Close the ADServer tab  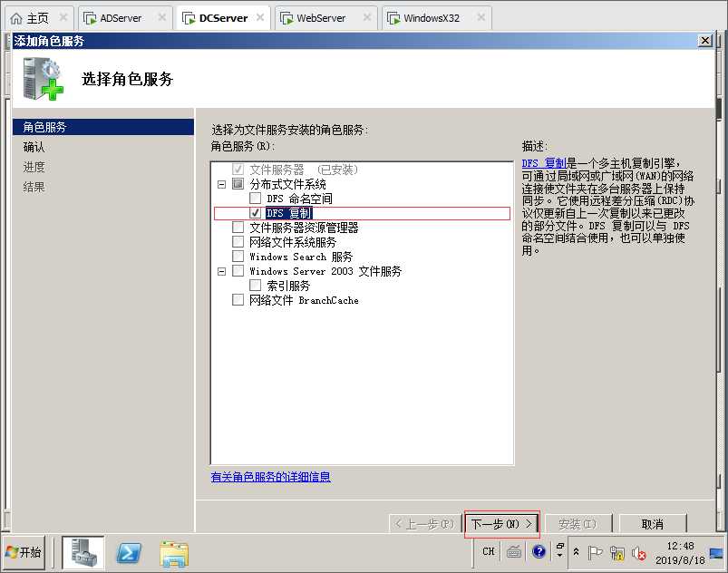pos(161,17)
